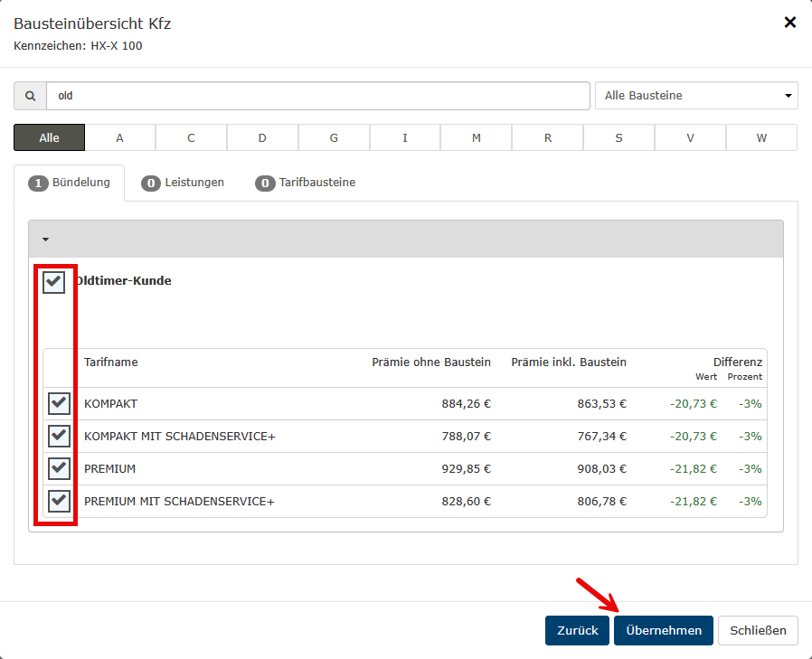Click the 'Bausteinübersicht Kfz' dialog title
This screenshot has height=659, width=812.
click(x=92, y=24)
